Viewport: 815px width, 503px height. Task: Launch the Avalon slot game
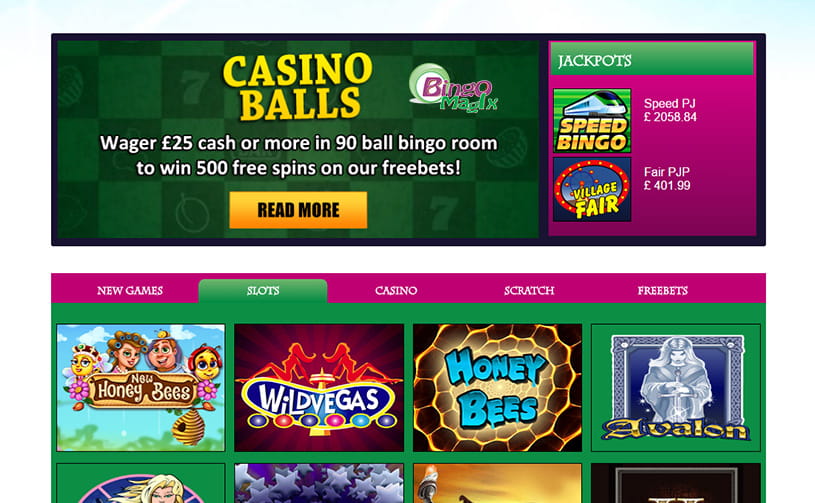click(x=676, y=388)
